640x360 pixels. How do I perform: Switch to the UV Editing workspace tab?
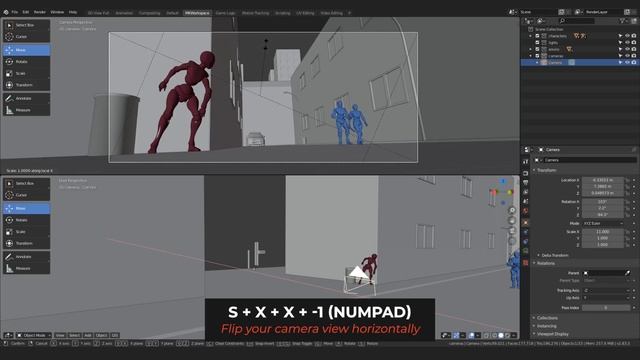pos(305,13)
